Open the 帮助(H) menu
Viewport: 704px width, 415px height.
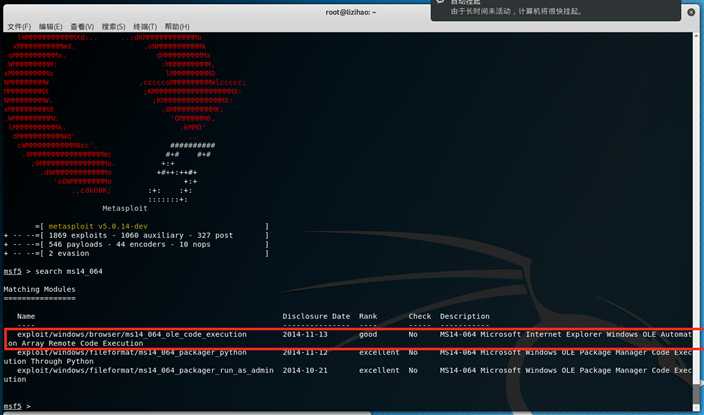pyautogui.click(x=177, y=27)
